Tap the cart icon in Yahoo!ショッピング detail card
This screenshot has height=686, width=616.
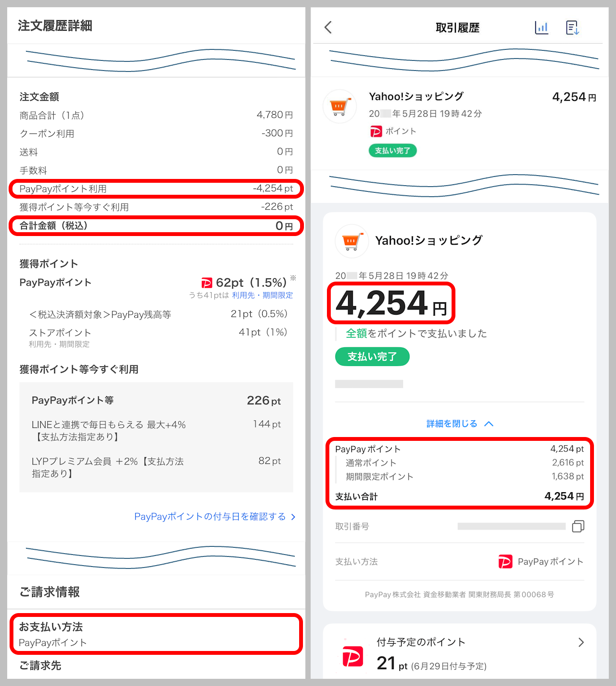click(x=352, y=241)
